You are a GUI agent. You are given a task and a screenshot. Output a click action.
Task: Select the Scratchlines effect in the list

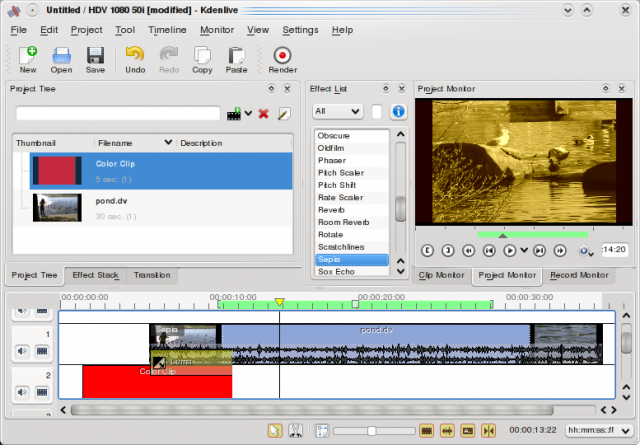coord(340,247)
